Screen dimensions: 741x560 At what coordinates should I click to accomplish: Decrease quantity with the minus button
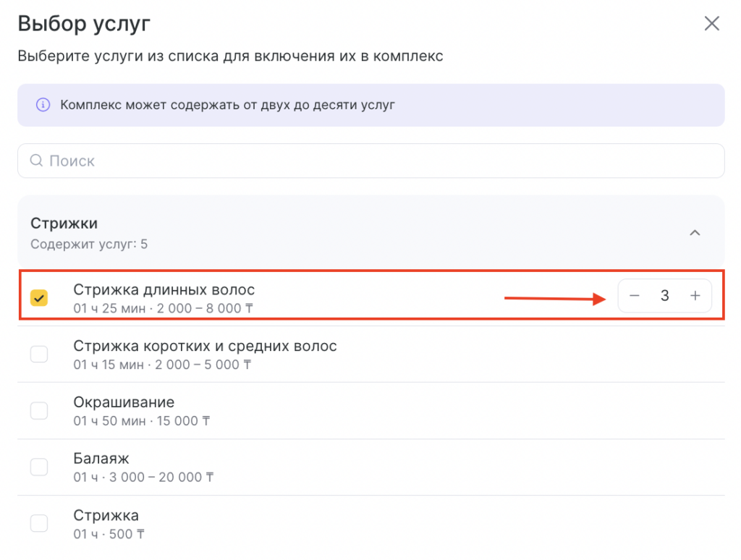[635, 296]
